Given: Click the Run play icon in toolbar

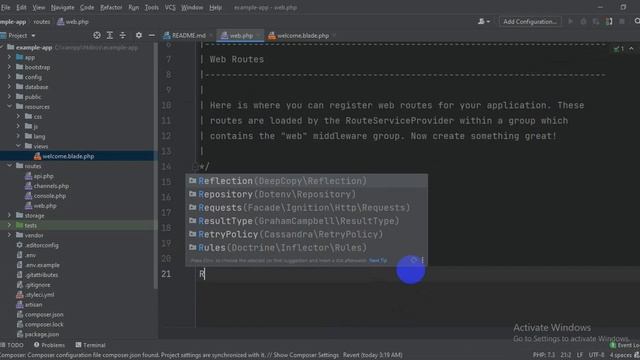Looking at the screenshot, I should pyautogui.click(x=571, y=22).
